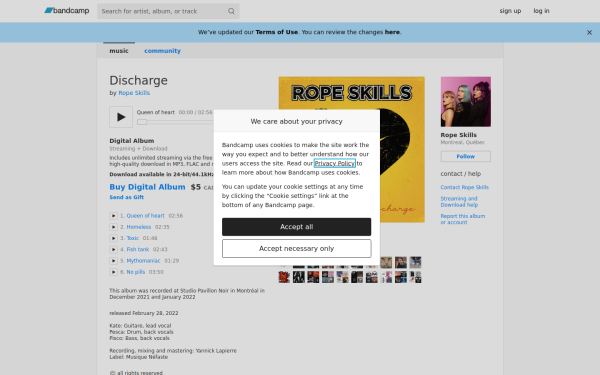Click the Bandcamp logo
Screen dimensions: 600x375
[x=67, y=11]
